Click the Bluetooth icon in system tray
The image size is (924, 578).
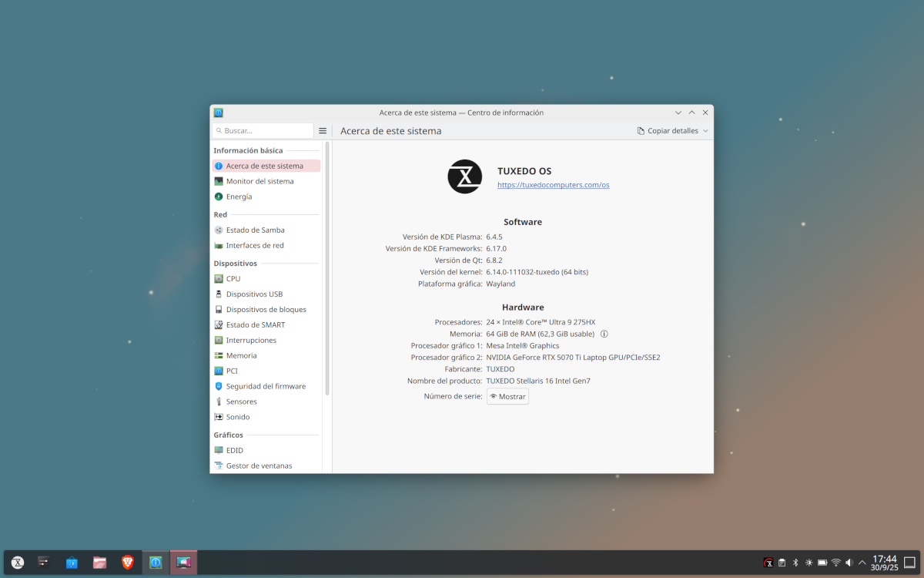(795, 563)
